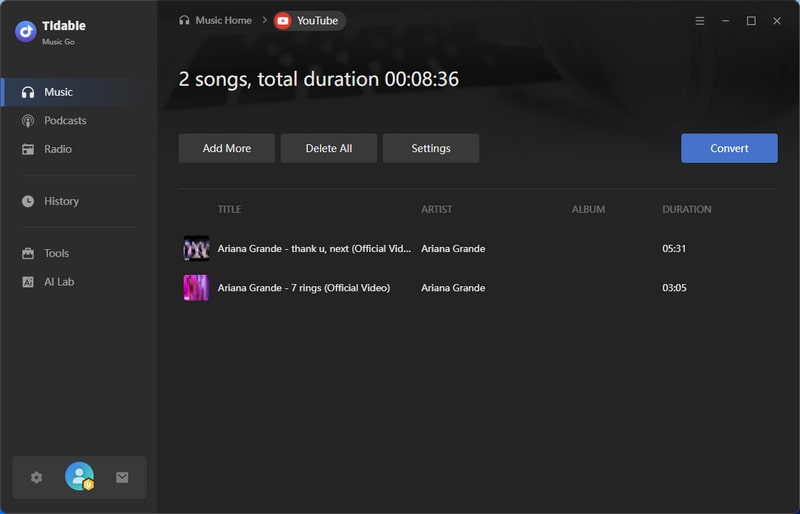The image size is (800, 514).
Task: Select the 7 rings video thumbnail
Action: [196, 288]
